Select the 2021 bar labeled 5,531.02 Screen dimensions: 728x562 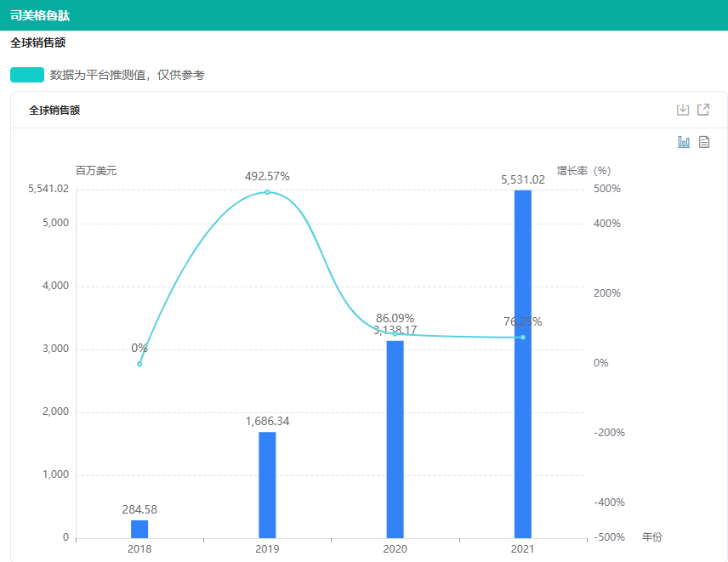point(522,364)
